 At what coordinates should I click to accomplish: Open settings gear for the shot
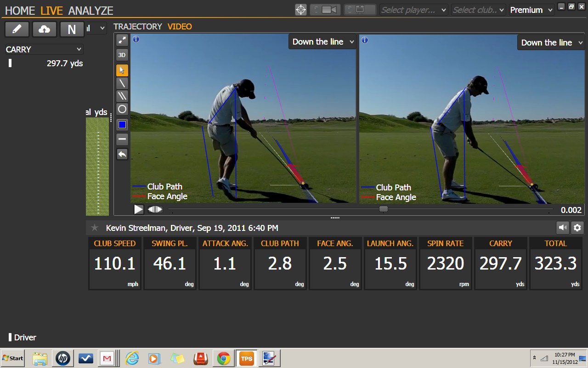click(577, 227)
